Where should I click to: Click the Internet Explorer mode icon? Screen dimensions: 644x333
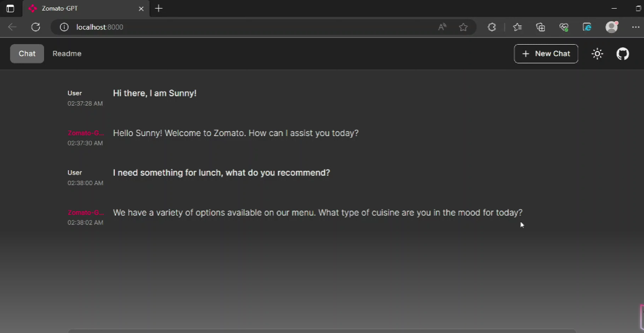click(x=587, y=27)
